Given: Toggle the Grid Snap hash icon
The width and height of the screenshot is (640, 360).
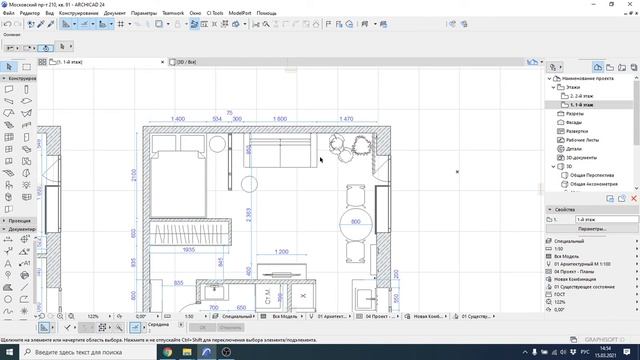Looking at the screenshot, I should point(121,24).
